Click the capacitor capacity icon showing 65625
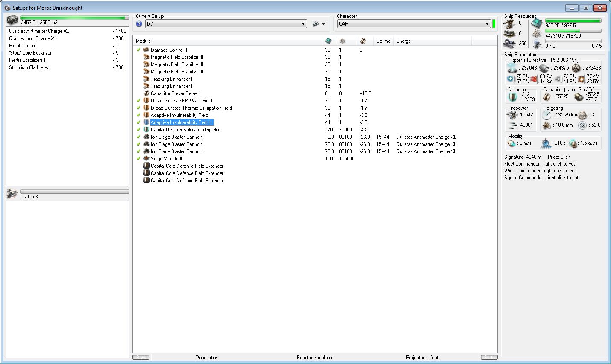The image size is (611, 364). 547,97
